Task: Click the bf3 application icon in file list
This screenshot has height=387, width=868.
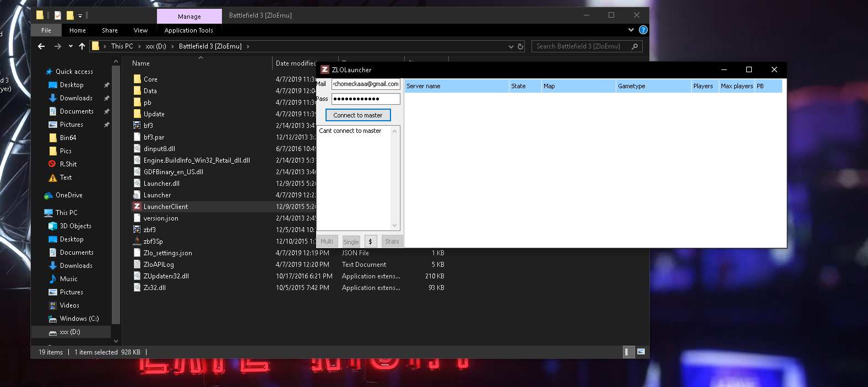Action: (137, 125)
